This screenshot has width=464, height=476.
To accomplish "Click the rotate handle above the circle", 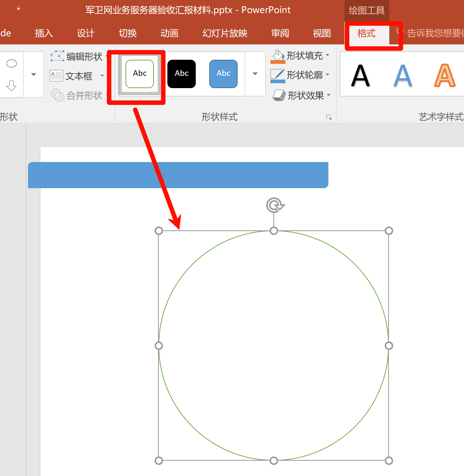I will [x=275, y=205].
